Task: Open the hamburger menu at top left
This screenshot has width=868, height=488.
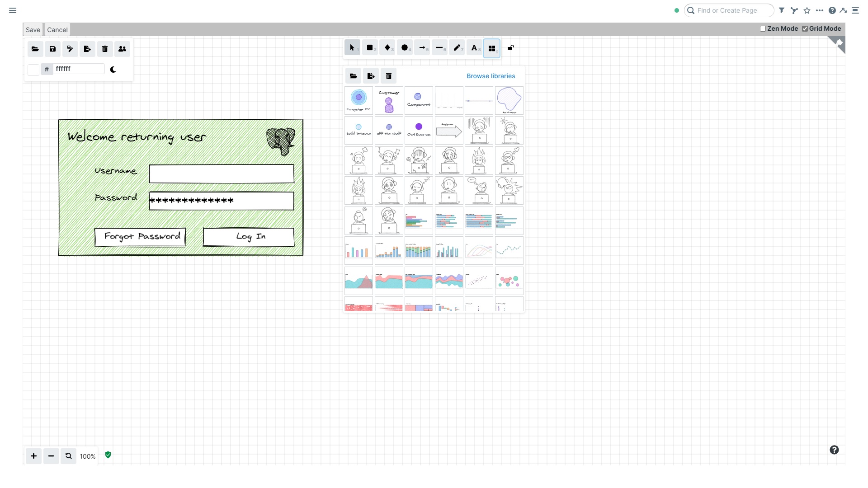Action: click(x=13, y=10)
